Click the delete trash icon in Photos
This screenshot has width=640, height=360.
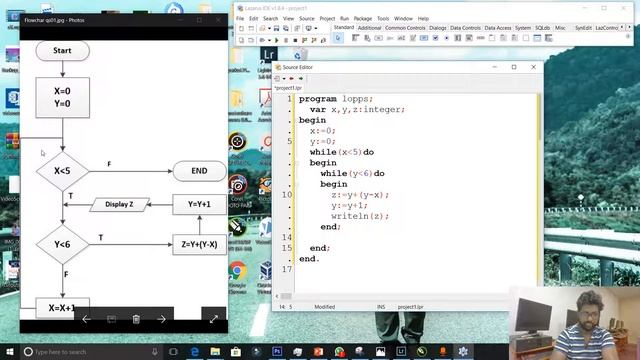point(136,319)
